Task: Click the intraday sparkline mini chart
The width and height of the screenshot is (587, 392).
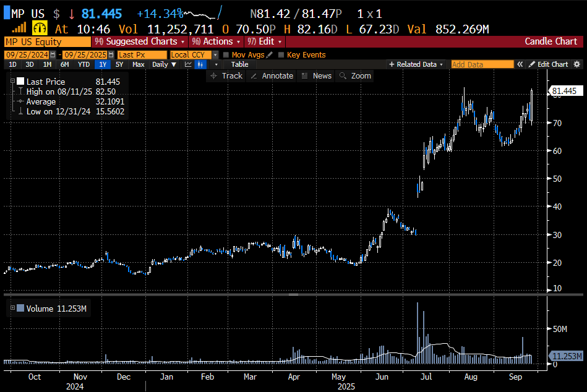Action: (x=204, y=14)
